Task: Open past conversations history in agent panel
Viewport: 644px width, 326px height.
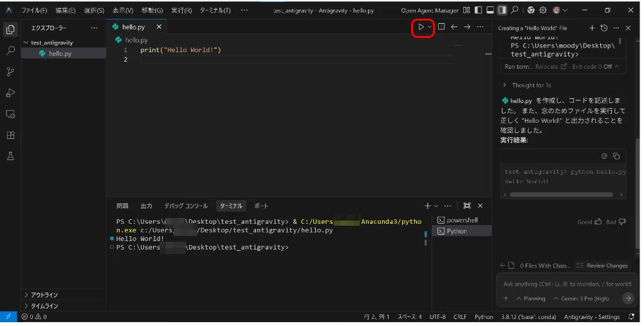Action: [x=603, y=28]
